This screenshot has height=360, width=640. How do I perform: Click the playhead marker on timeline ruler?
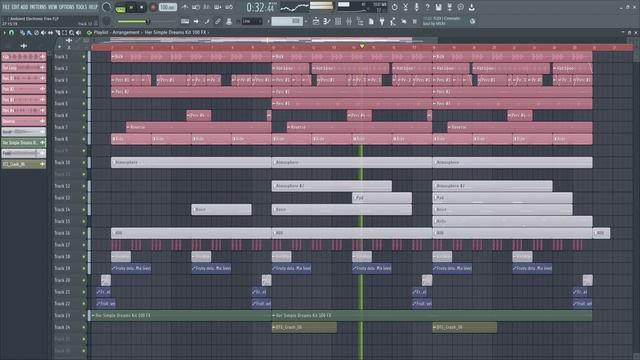(362, 47)
